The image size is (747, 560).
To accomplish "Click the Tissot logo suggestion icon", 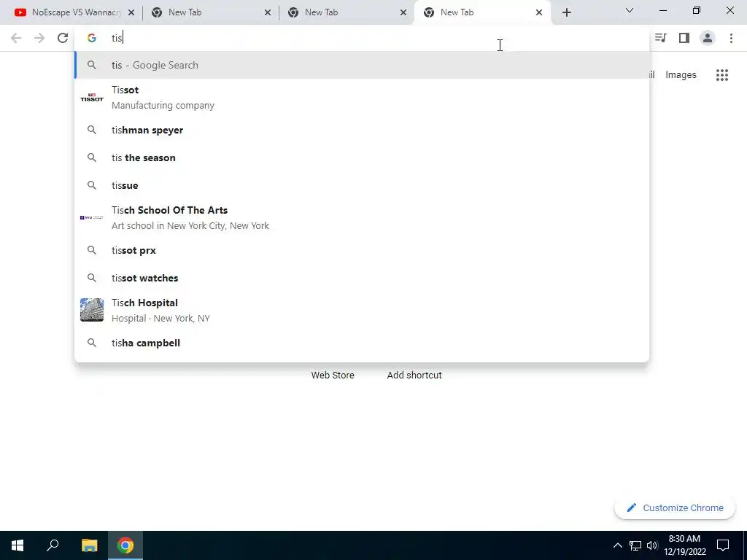I will (92, 98).
